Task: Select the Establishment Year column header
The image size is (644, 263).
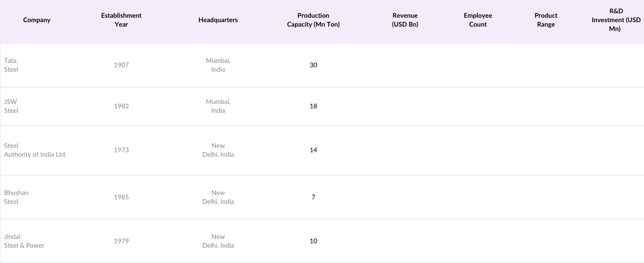Action: point(121,20)
